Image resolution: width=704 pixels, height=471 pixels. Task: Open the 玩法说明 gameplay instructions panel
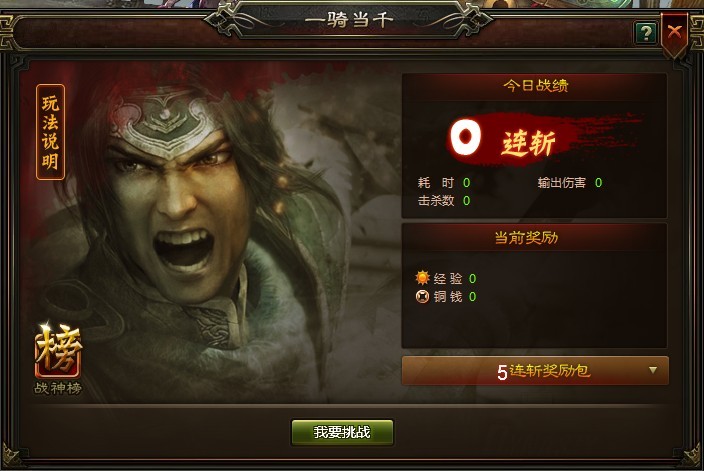click(x=50, y=132)
